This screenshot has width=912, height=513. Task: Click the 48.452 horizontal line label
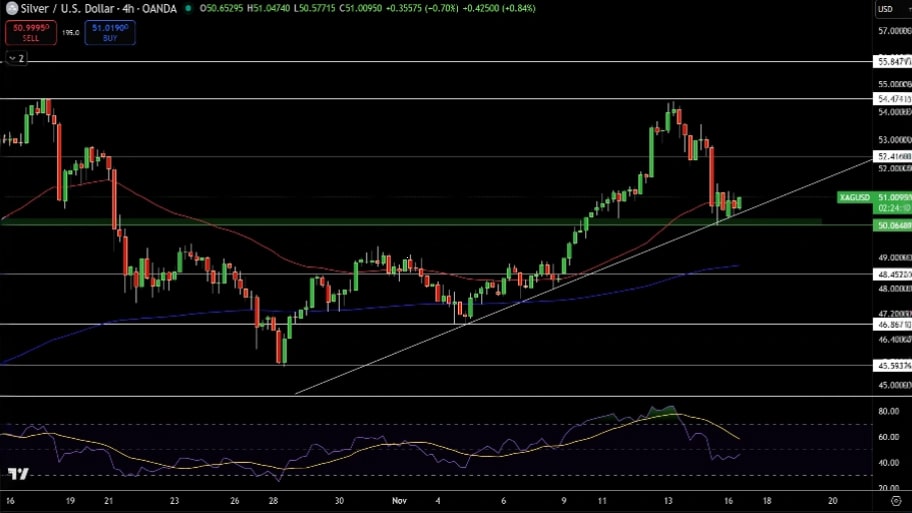point(893,274)
